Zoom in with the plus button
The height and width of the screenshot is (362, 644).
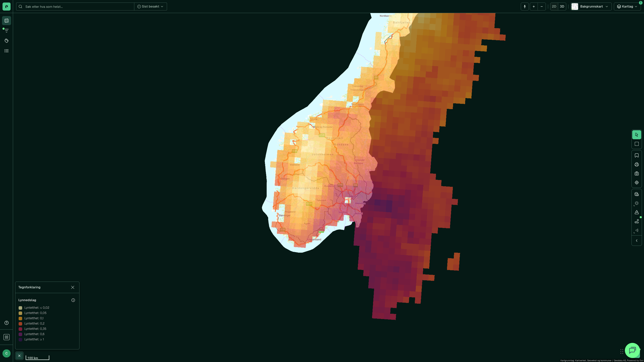coord(534,7)
